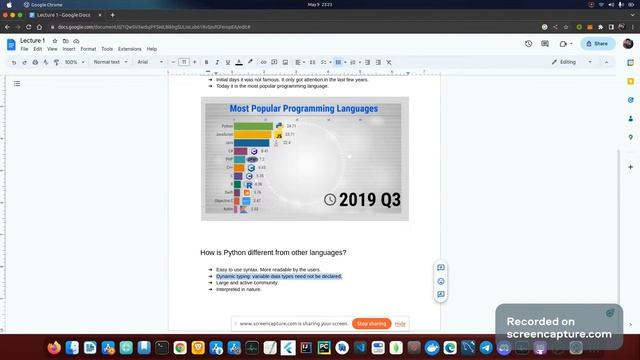The width and height of the screenshot is (640, 360).
Task: Star the Lecture 1 document
Action: (55, 41)
